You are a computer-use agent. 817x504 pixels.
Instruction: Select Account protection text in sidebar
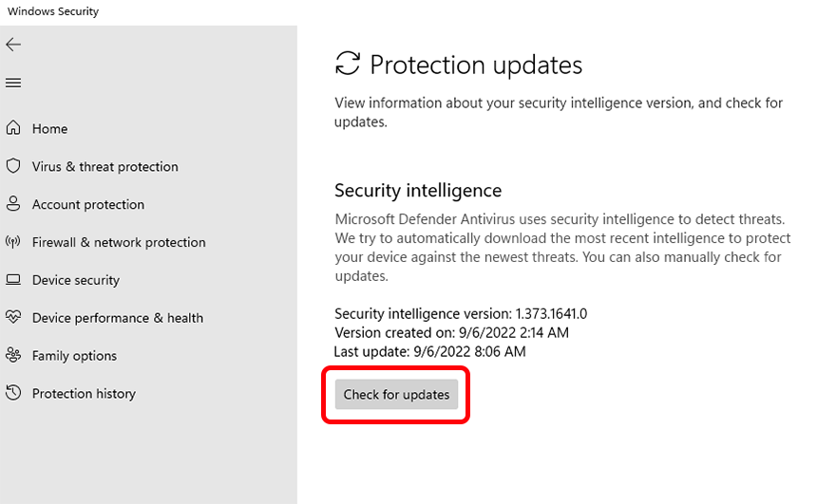[x=88, y=205]
